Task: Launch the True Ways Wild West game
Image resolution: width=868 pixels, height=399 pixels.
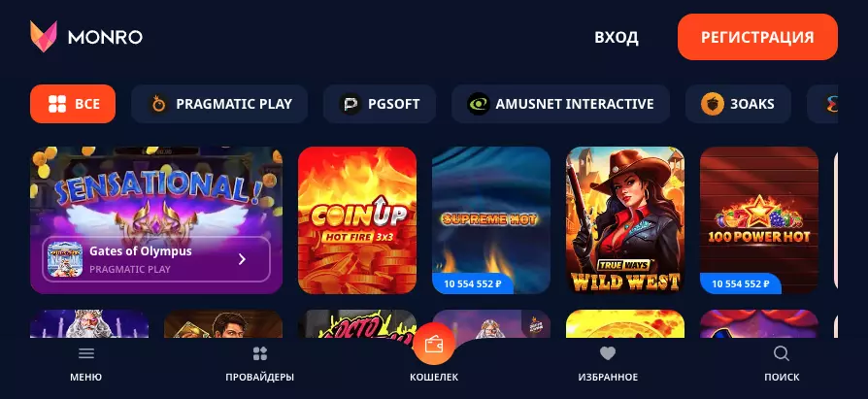Action: 625,220
